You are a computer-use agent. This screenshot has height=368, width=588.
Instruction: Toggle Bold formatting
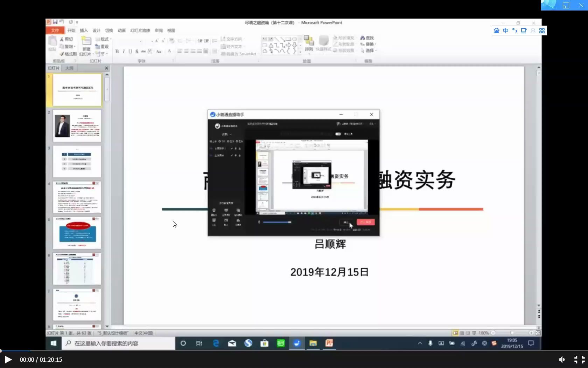pyautogui.click(x=117, y=51)
